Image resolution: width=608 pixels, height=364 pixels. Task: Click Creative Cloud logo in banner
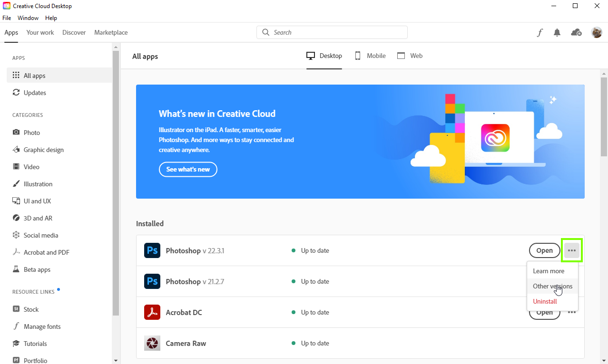[495, 138]
